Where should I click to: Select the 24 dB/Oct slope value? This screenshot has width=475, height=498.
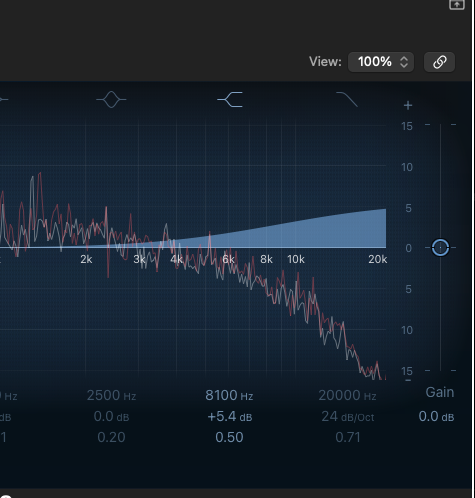pos(348,417)
